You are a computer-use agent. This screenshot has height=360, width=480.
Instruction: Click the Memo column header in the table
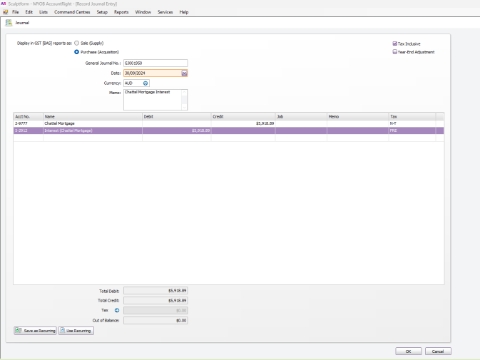pos(358,116)
